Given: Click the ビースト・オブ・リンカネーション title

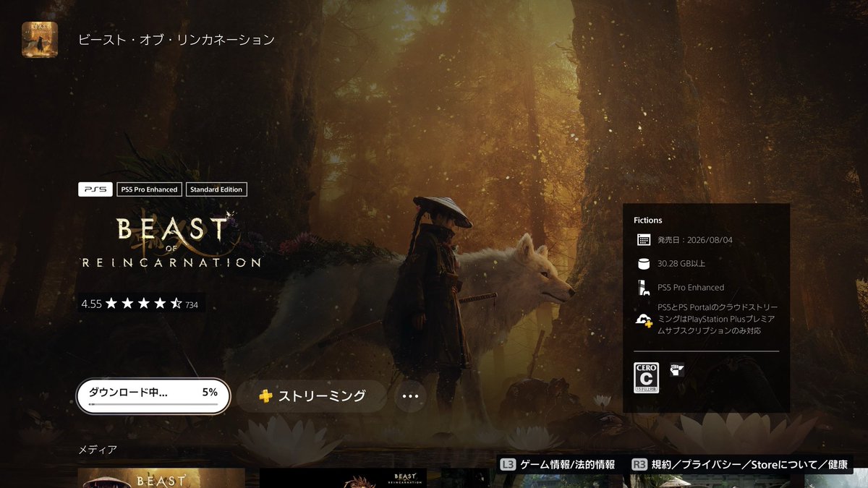Looking at the screenshot, I should tap(176, 40).
